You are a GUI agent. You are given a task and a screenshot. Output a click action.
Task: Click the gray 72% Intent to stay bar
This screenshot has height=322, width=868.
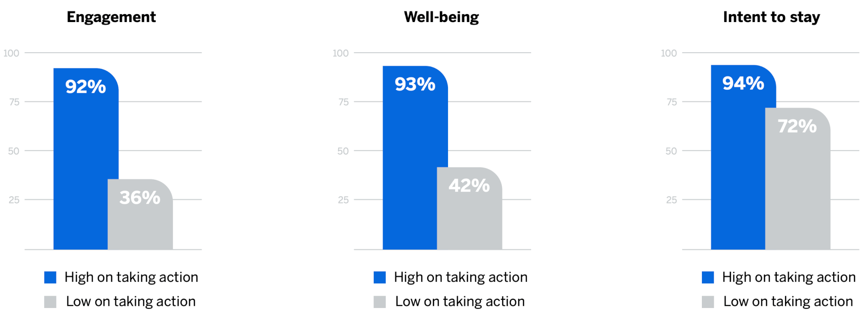[798, 179]
